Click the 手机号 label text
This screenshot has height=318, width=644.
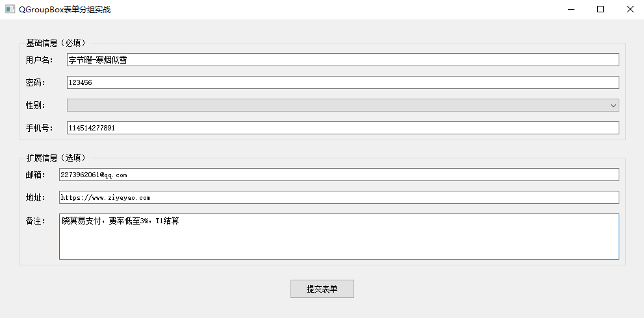pyautogui.click(x=39, y=128)
